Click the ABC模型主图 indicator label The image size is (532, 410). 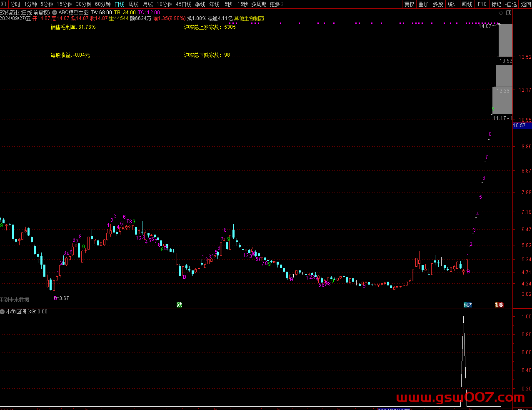pyautogui.click(x=74, y=13)
